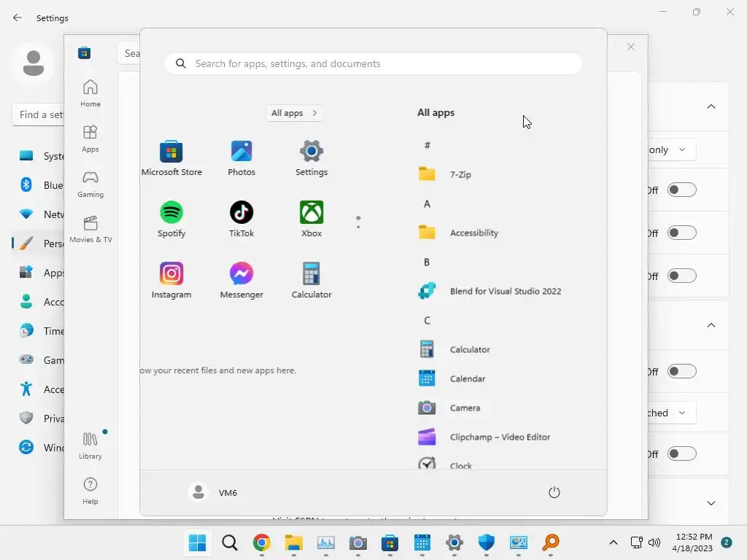
Task: Select Windows Update in Settings sidebar
Action: pyautogui.click(x=38, y=448)
